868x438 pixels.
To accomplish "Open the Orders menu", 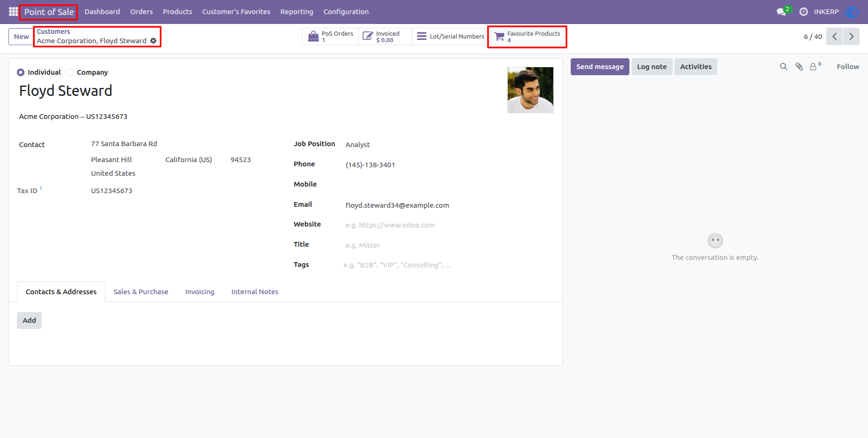I will [141, 12].
